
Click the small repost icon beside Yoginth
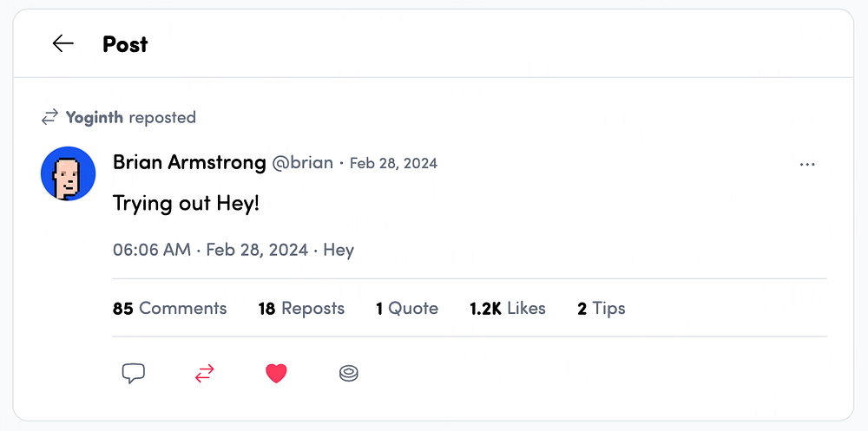tap(50, 117)
